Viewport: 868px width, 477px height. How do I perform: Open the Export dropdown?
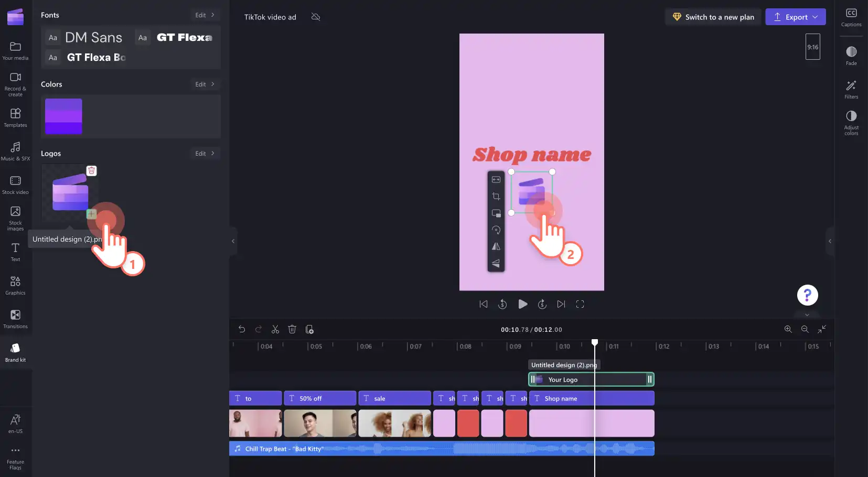click(796, 17)
